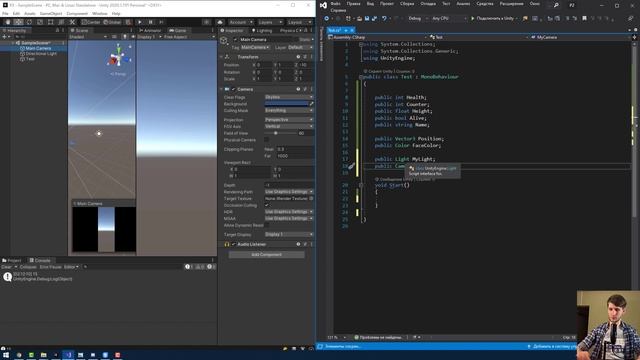This screenshot has width=640, height=360.
Task: Open the Culling Mask dropdown
Action: 289,110
